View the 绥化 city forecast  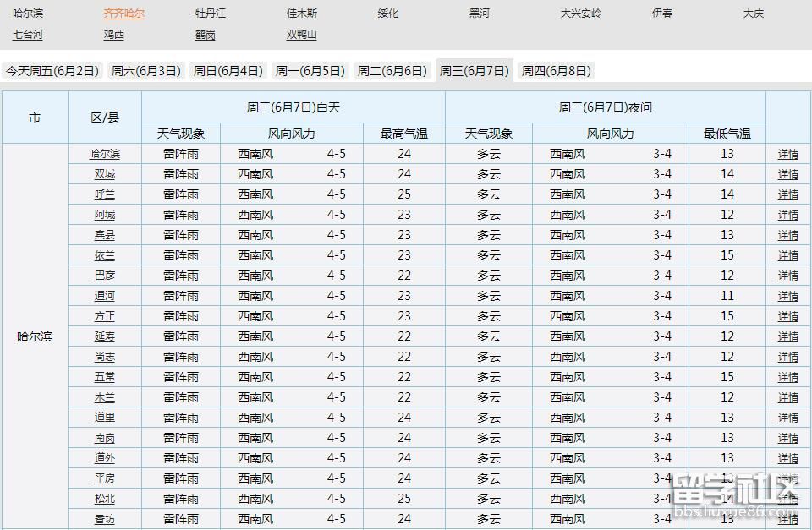(387, 14)
